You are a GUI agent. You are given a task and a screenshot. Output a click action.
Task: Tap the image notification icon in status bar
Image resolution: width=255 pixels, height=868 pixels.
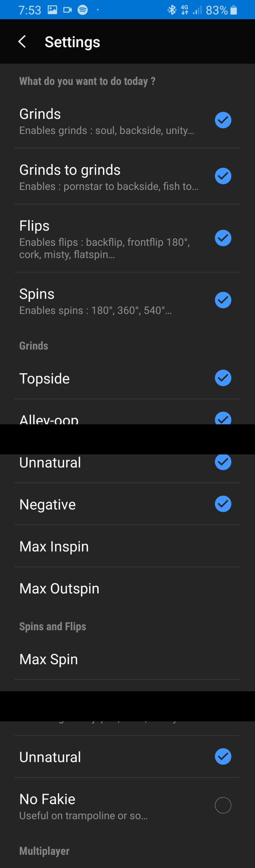[52, 10]
